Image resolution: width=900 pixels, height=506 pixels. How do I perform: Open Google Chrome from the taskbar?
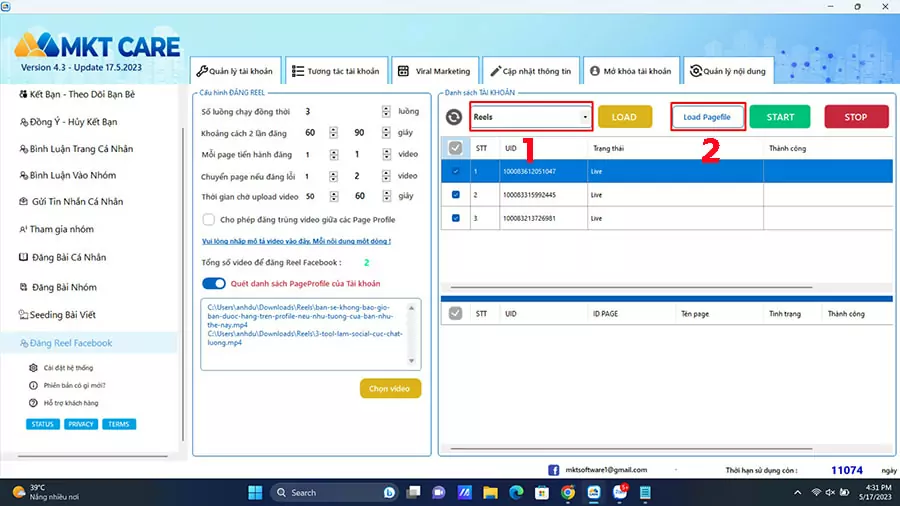click(568, 492)
